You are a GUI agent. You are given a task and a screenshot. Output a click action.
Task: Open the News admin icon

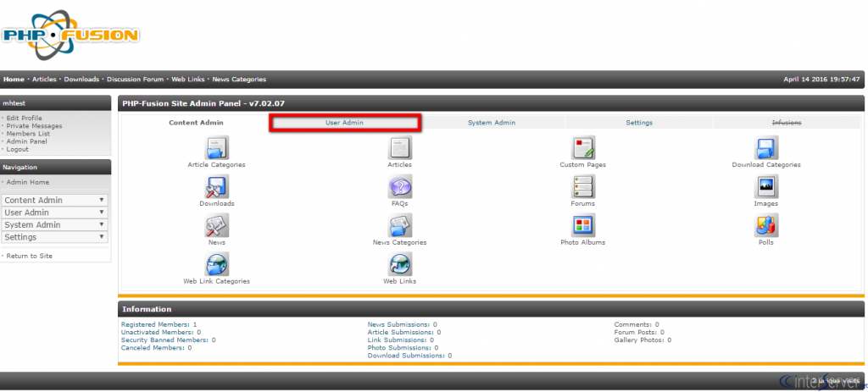[216, 225]
